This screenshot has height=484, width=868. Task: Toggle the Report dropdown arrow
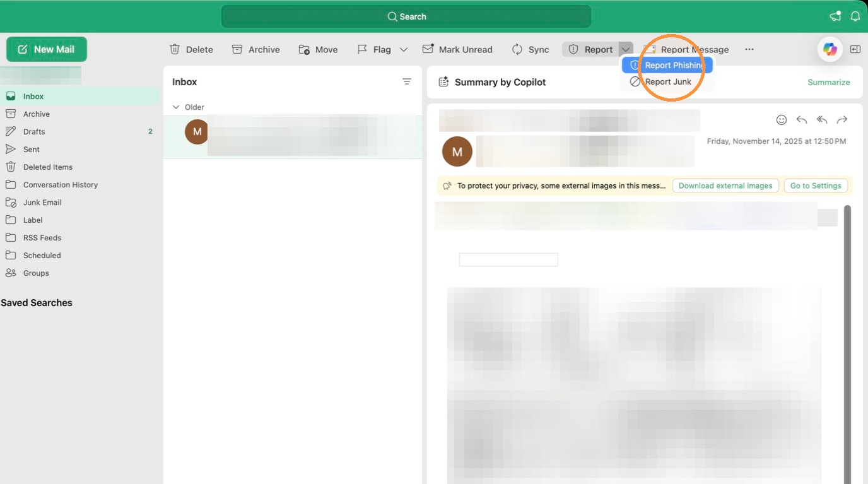pos(626,49)
